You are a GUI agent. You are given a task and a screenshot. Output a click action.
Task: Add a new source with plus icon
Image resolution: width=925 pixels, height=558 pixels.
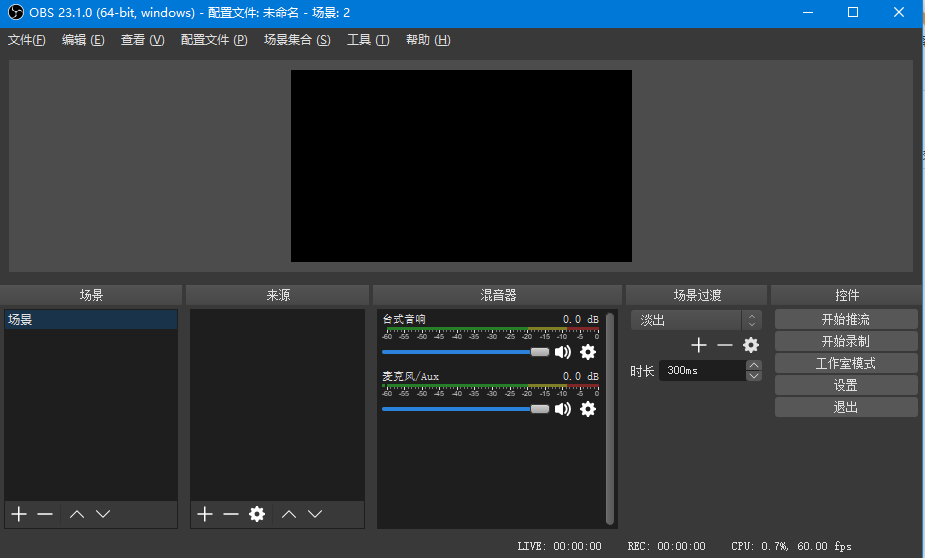(205, 514)
